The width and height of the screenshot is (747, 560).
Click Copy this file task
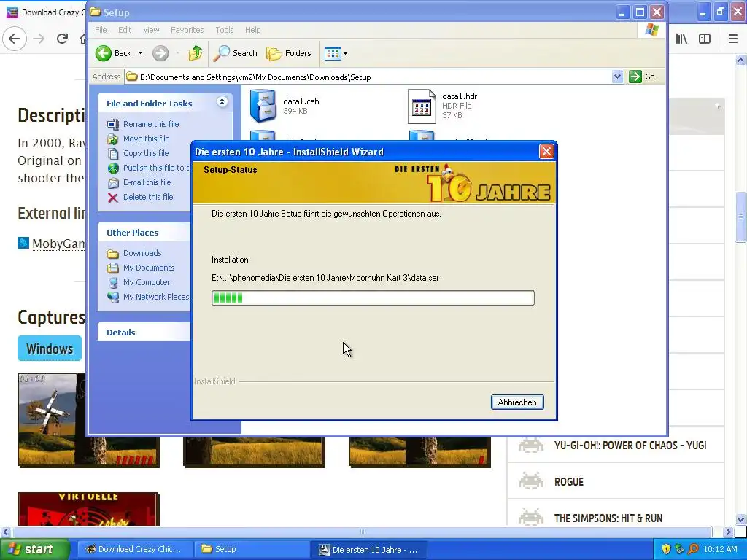tap(146, 153)
